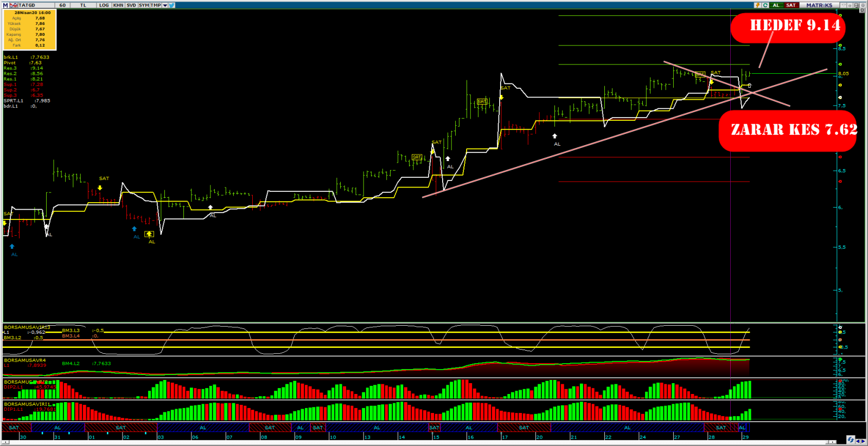The image size is (868, 446).
Task: Select the TMP toolbar item
Action: [x=156, y=5]
